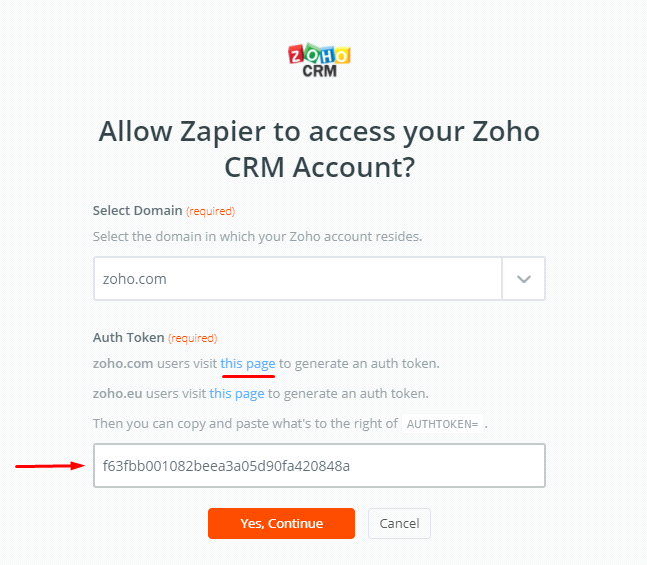This screenshot has width=647, height=565.
Task: Open 'this page' link for zoho.eu users
Action: pos(236,393)
